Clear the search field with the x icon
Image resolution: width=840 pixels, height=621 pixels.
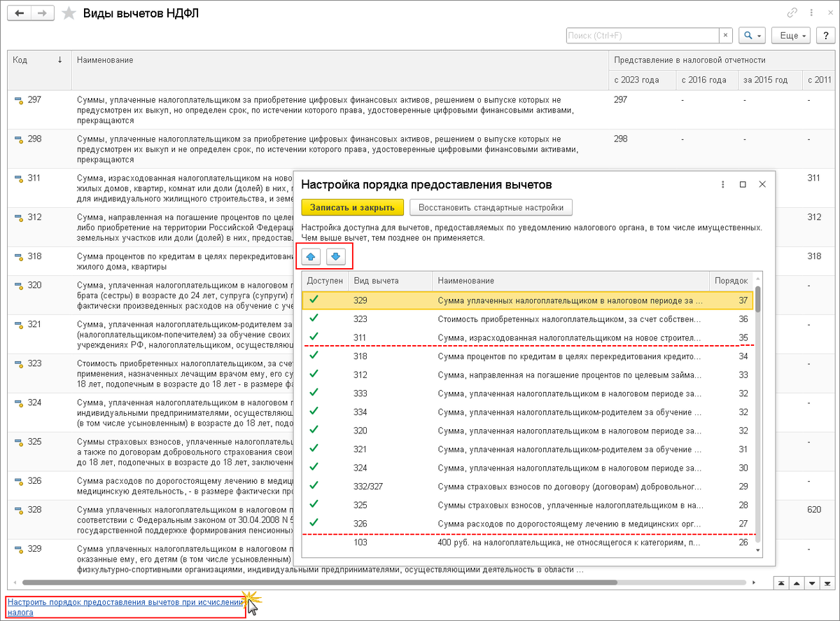pos(726,35)
